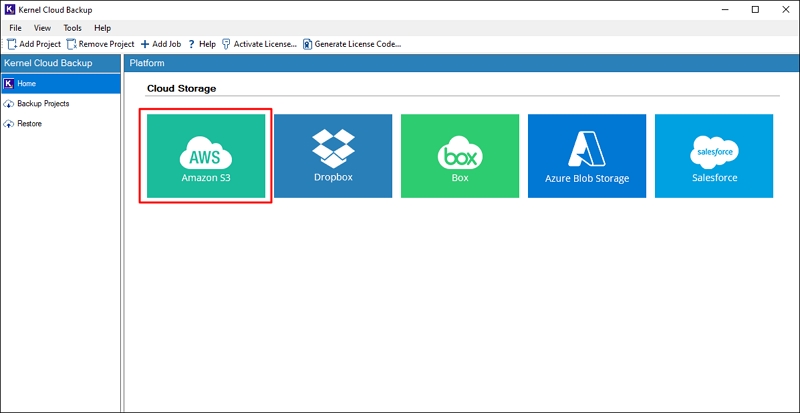Minimize the Kernel Cloud Backup window
The image size is (800, 413).
[725, 10]
